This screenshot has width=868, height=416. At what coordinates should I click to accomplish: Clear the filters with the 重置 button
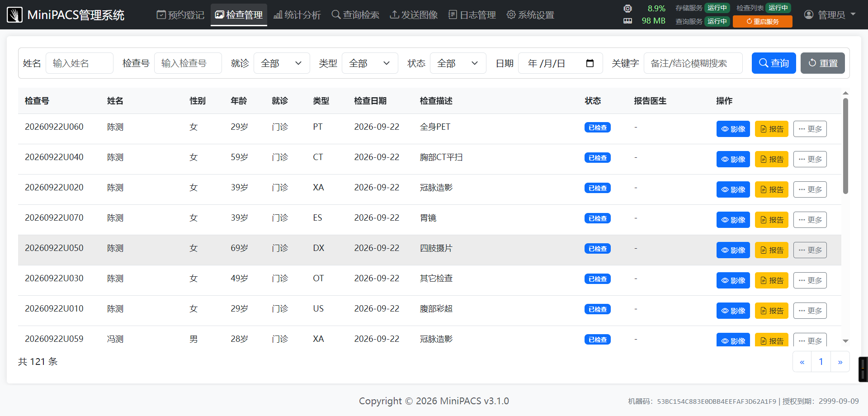pyautogui.click(x=823, y=63)
